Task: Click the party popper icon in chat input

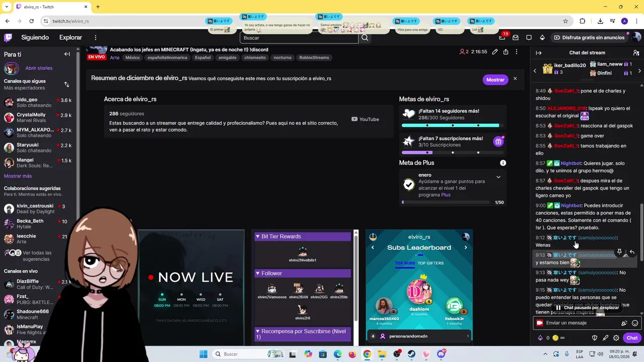Action: (624, 323)
